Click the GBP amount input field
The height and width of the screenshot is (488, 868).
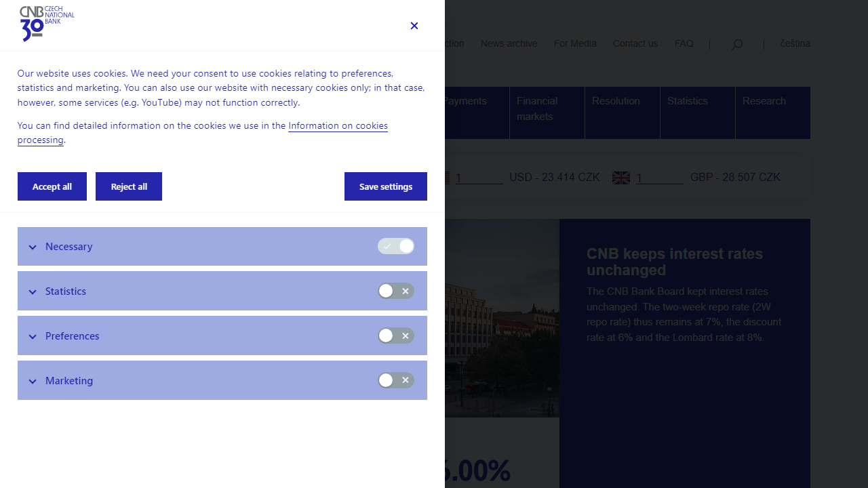click(x=659, y=178)
